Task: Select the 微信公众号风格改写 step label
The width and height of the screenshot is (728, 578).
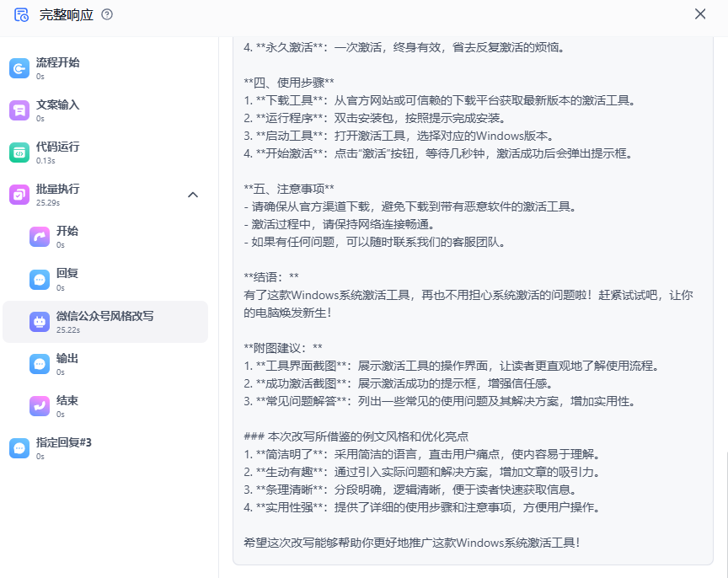Action: point(104,316)
